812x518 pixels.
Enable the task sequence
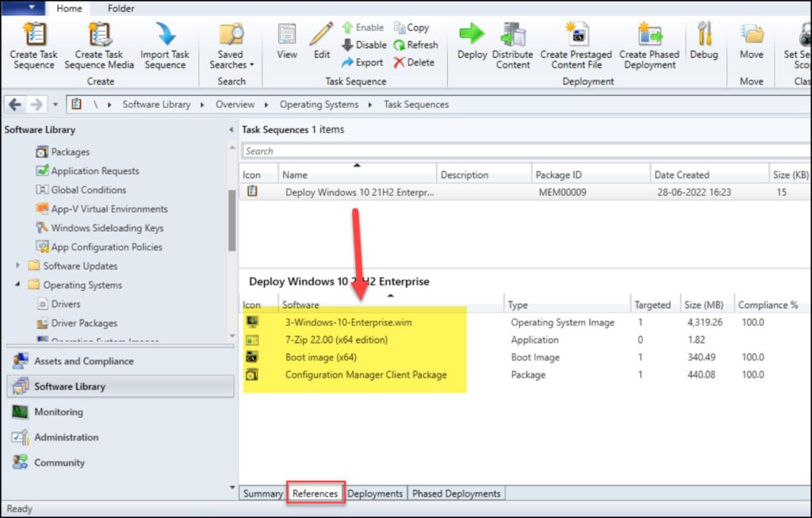pyautogui.click(x=363, y=28)
